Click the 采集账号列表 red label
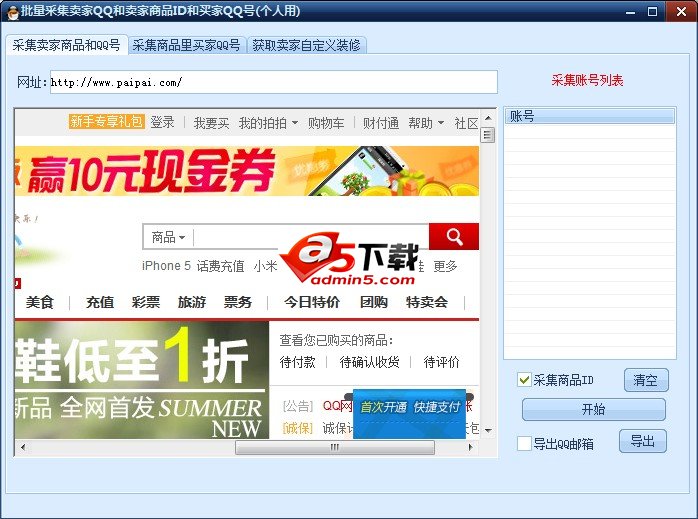Viewport: 698px width, 519px height. (587, 80)
